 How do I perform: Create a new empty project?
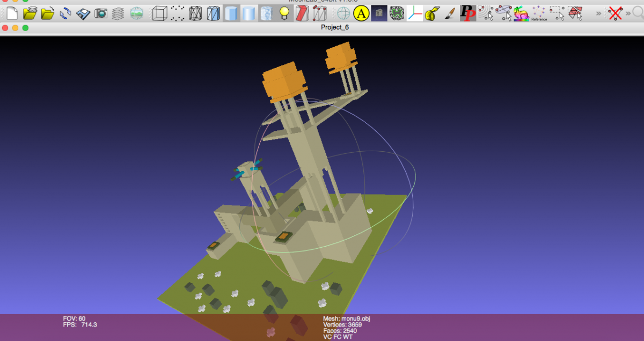point(11,12)
